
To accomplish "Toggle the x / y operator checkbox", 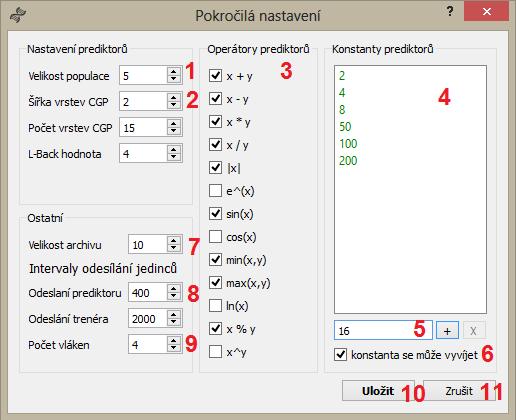I will [x=215, y=145].
